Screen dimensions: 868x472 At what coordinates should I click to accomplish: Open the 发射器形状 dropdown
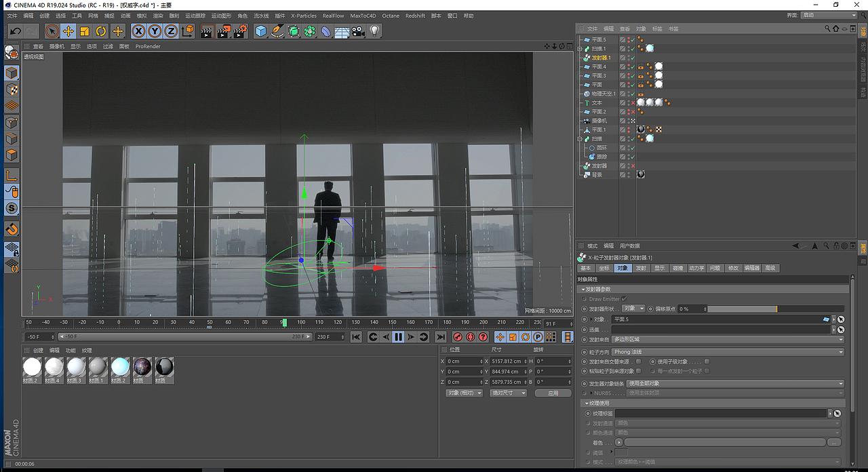coord(633,309)
